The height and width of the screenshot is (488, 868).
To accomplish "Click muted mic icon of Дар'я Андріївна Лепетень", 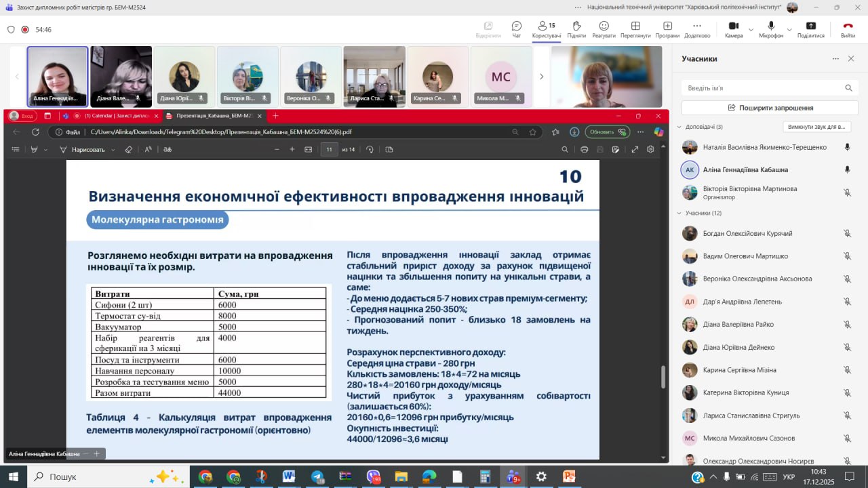I will click(847, 302).
